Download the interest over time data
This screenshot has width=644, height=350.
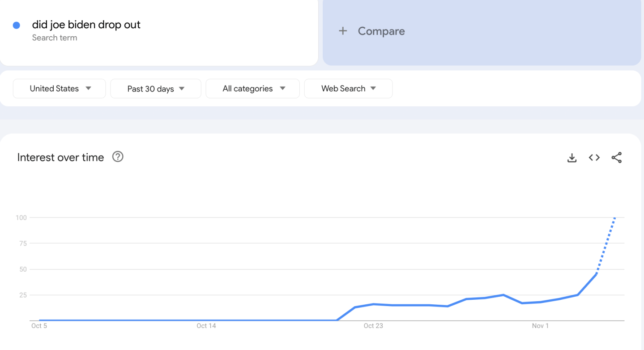[571, 158]
